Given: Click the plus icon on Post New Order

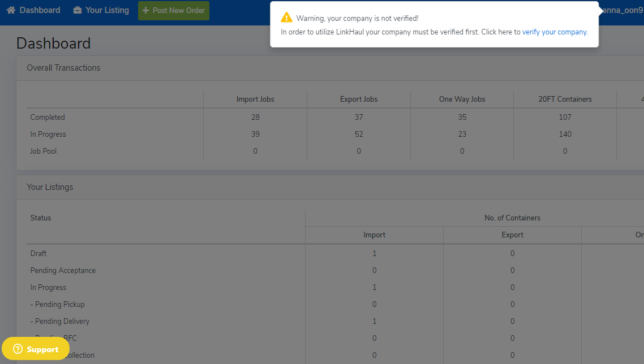Looking at the screenshot, I should click(145, 11).
